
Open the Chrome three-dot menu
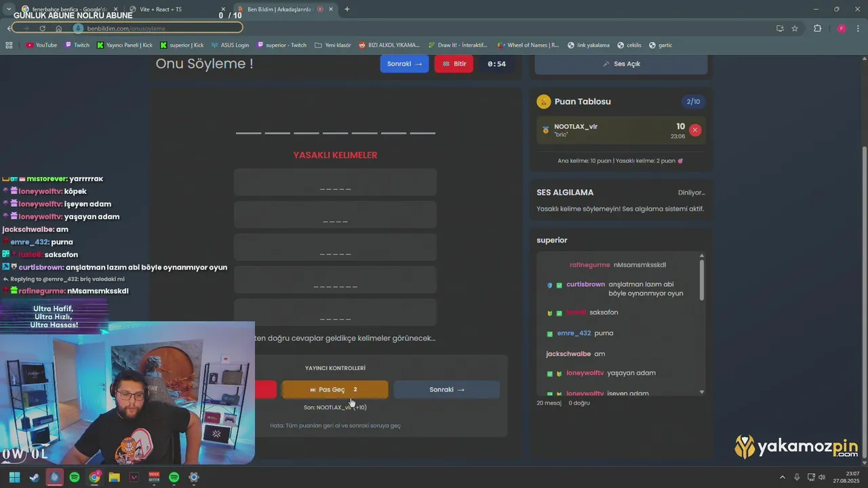click(859, 28)
